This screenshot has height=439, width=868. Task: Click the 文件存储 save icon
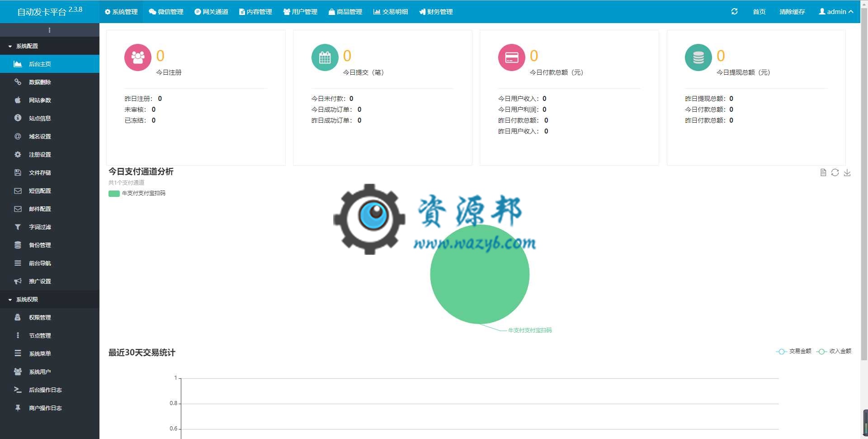18,172
